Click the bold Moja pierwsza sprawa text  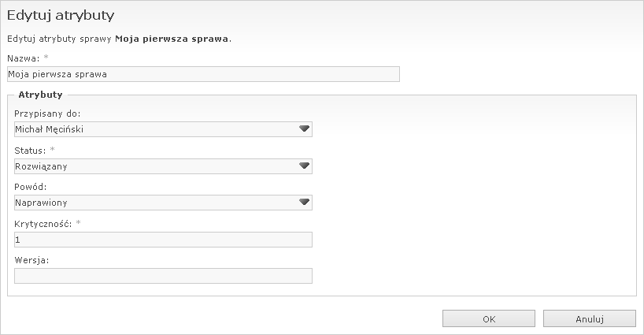(172, 38)
